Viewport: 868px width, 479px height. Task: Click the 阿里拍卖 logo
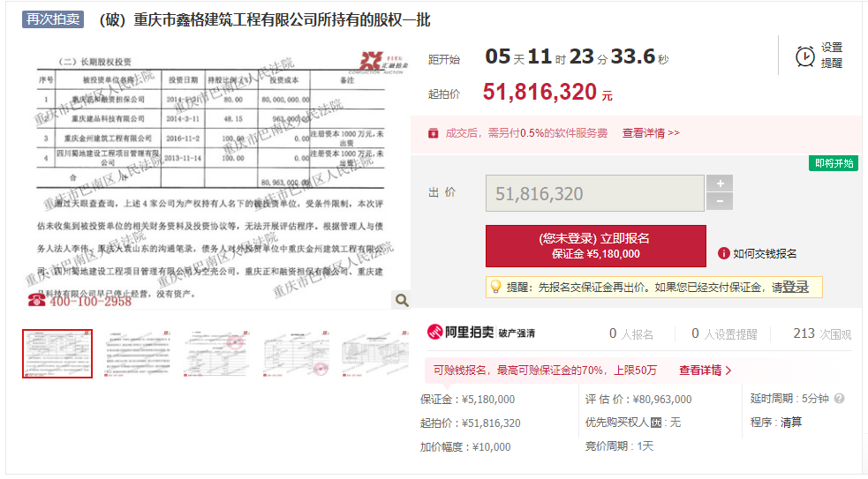tap(460, 332)
